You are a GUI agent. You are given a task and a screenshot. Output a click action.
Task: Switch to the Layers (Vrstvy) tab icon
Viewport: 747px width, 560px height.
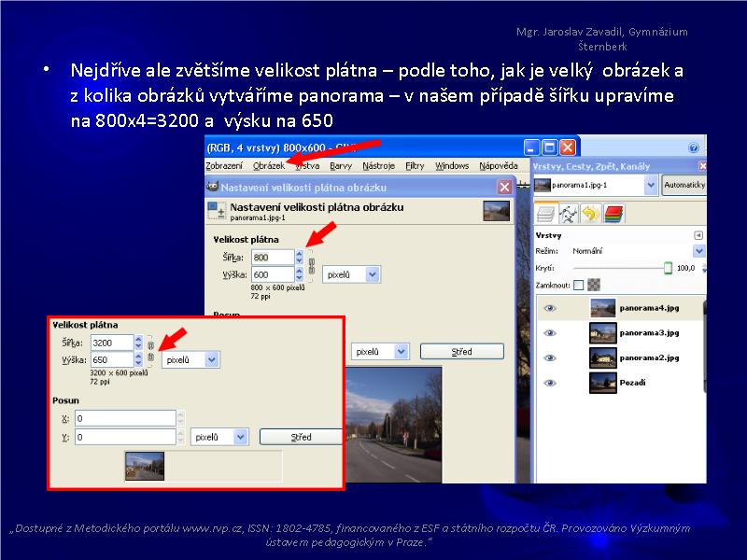pyautogui.click(x=545, y=214)
